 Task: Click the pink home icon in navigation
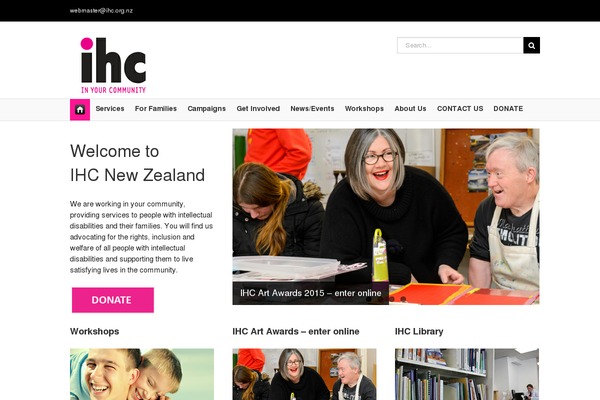[80, 109]
